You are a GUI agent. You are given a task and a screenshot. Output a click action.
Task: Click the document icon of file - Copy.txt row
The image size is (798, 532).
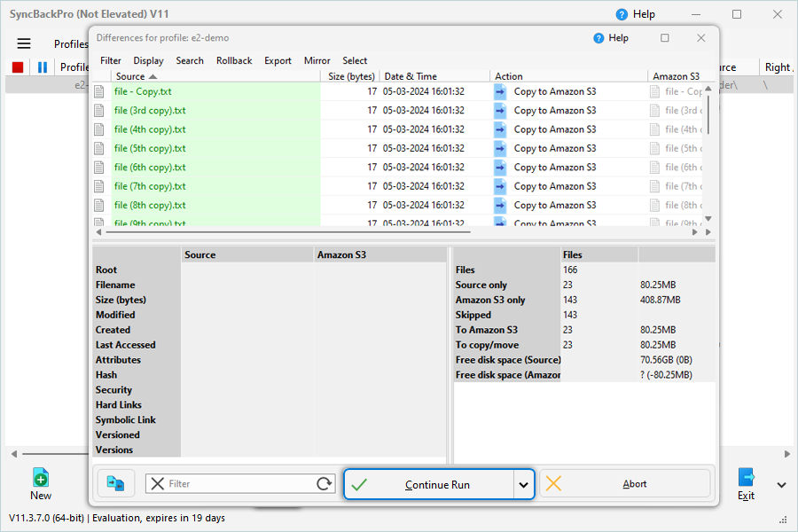(x=99, y=91)
